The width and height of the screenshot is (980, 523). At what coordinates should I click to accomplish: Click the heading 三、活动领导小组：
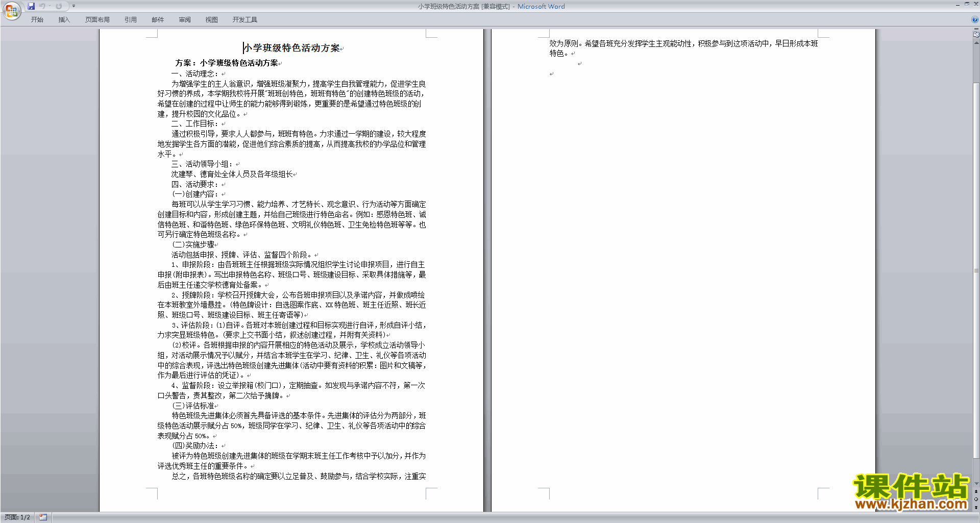[202, 164]
